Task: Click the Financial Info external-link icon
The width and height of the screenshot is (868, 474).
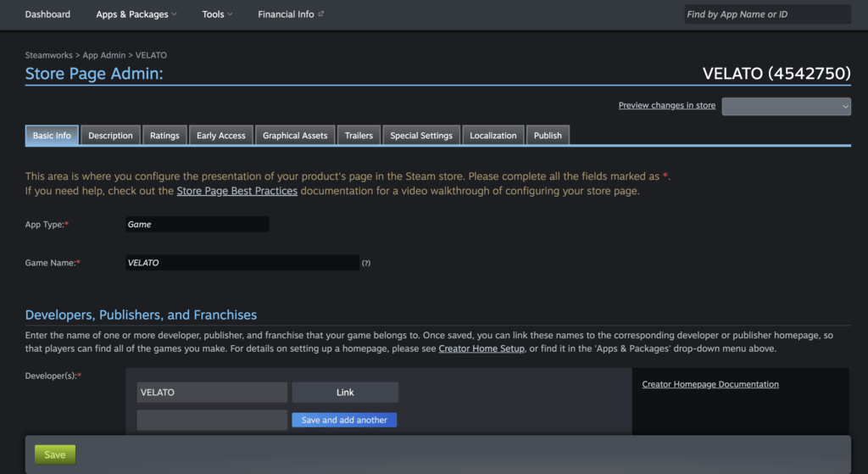Action: [320, 14]
